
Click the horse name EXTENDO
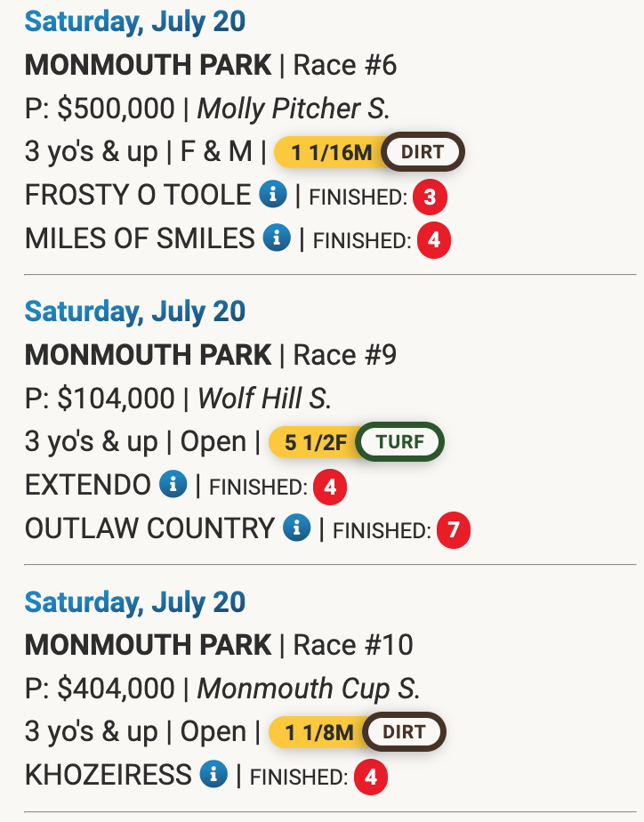[88, 485]
